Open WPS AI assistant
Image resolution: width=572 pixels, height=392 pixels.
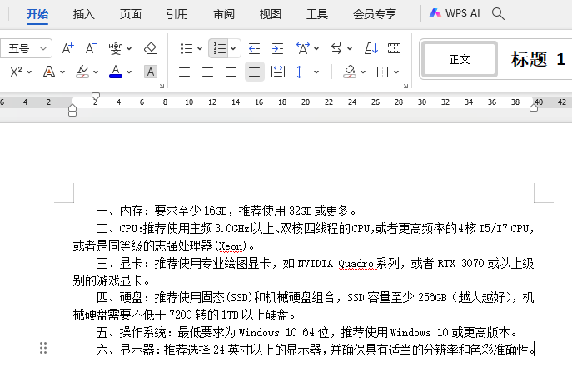455,13
